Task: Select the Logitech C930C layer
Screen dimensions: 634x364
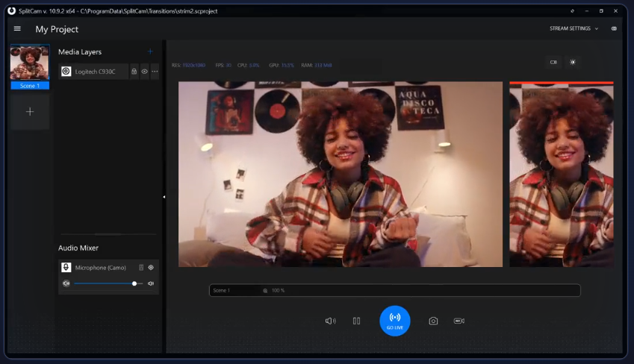Action: (93, 72)
